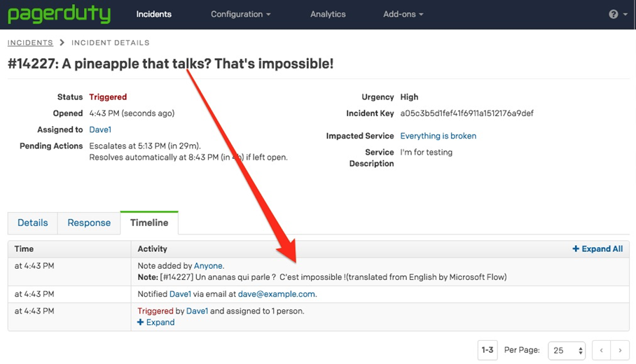Click the 1-3 page range button
Viewport: 636px width, 364px height.
[x=488, y=350]
